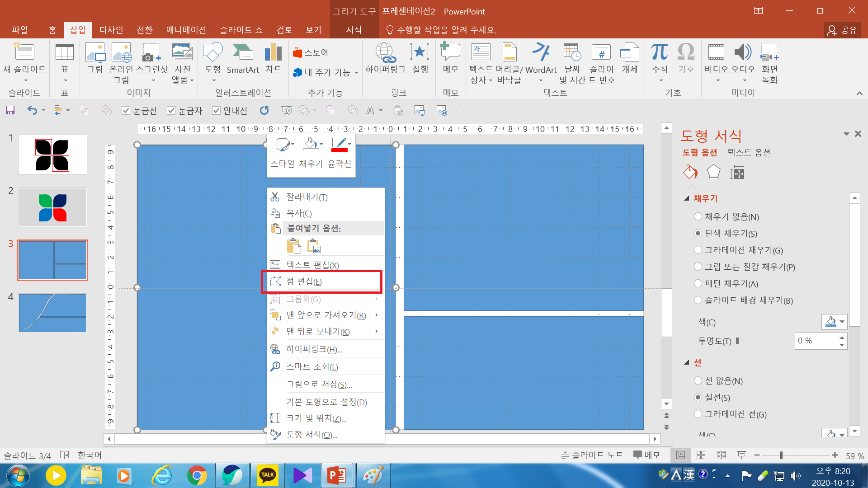Viewport: 868px width, 488px height.
Task: Expand 맨 앞으로 가져오기 submenu arrow
Action: coord(377,315)
